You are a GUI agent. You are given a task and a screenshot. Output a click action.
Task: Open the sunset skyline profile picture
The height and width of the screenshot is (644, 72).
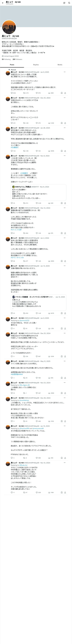click(x=9, y=27)
